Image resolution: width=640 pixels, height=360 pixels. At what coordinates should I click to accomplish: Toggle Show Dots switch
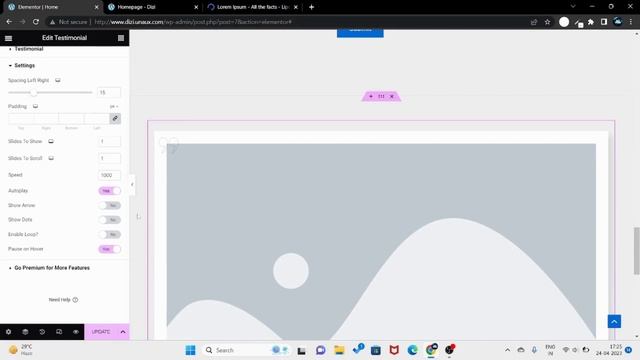click(109, 220)
